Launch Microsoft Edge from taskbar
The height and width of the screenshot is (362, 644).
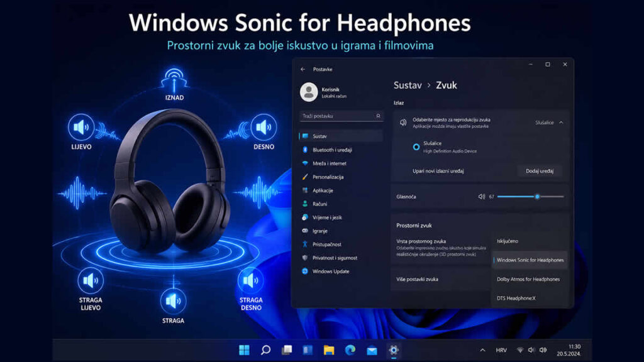point(350,349)
